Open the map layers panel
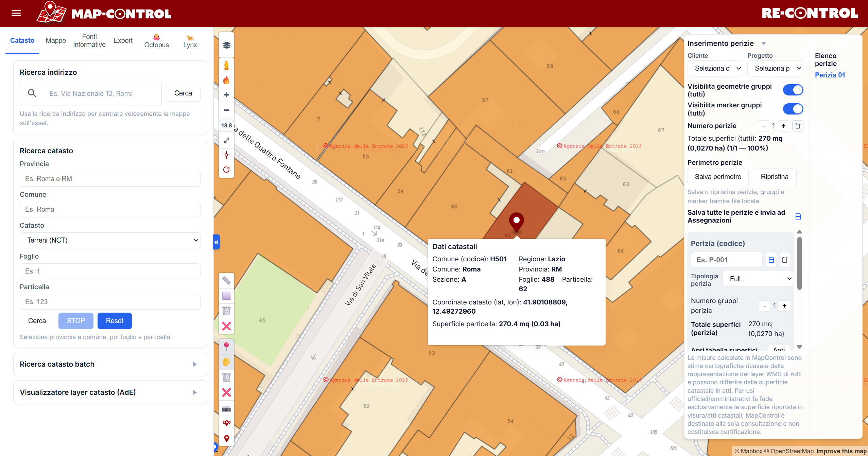The height and width of the screenshot is (456, 868). coord(226,45)
